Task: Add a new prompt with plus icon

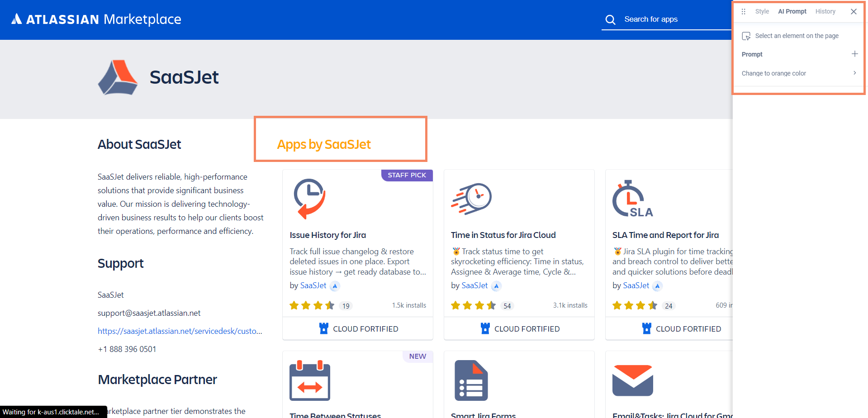Action: (854, 54)
